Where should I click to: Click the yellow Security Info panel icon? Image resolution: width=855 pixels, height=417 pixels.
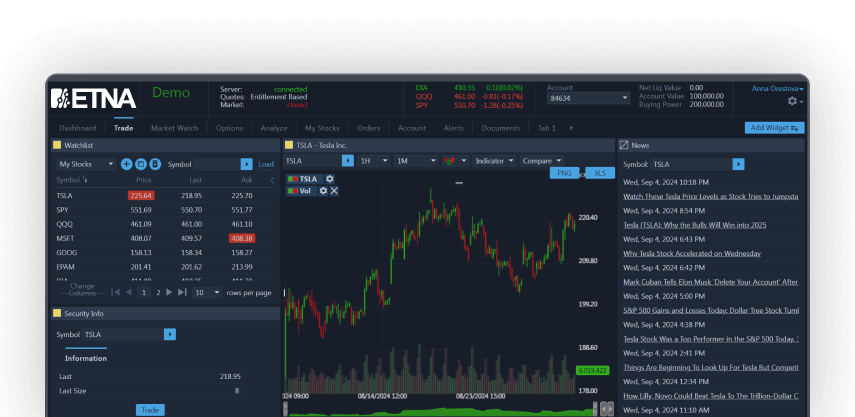[56, 313]
